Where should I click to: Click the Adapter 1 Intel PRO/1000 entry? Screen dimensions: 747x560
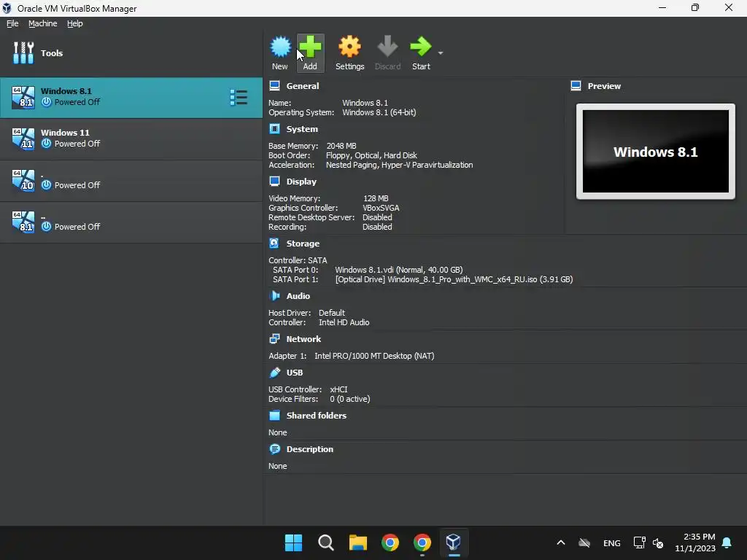[x=374, y=356]
